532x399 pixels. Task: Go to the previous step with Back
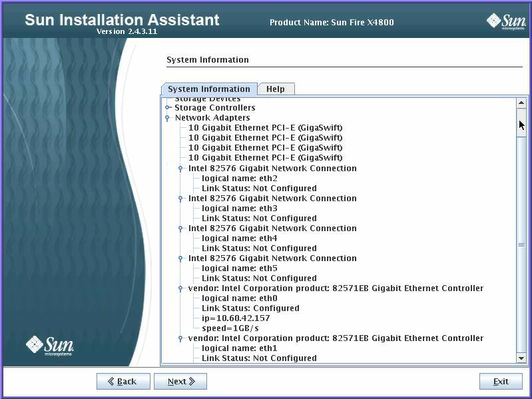(123, 382)
